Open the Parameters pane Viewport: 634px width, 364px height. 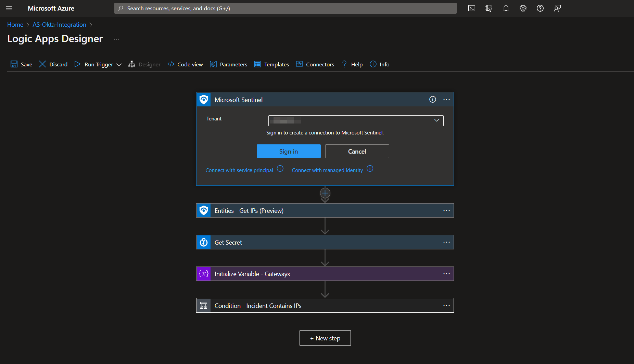point(229,64)
